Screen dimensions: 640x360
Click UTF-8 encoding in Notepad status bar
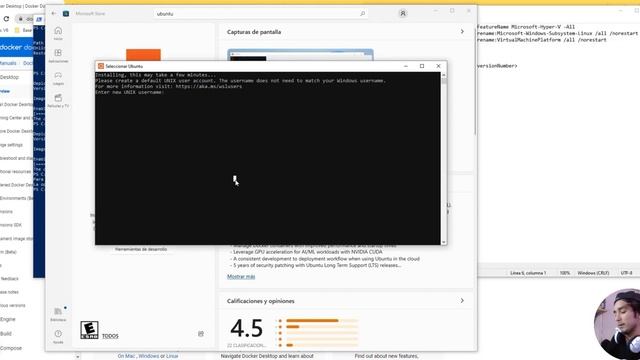point(627,273)
